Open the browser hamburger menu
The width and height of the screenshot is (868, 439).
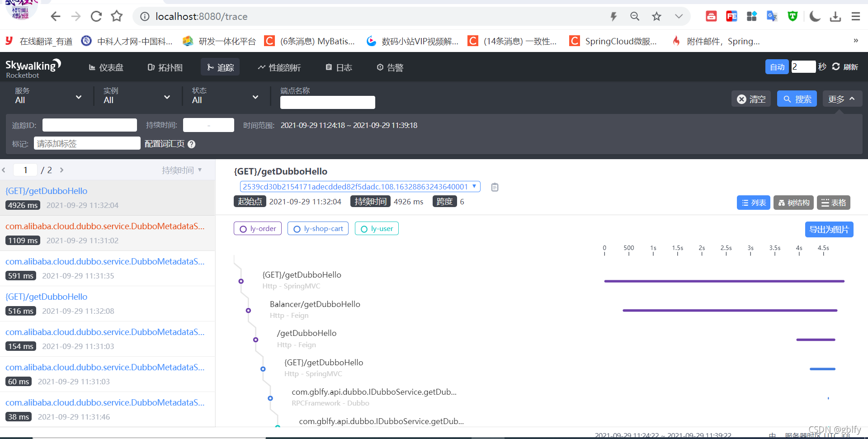pyautogui.click(x=856, y=17)
